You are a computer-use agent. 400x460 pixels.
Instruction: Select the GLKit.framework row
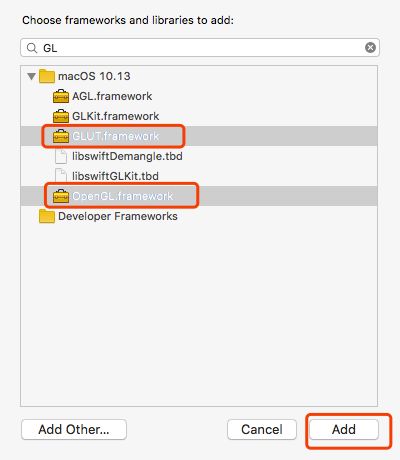coord(199,116)
